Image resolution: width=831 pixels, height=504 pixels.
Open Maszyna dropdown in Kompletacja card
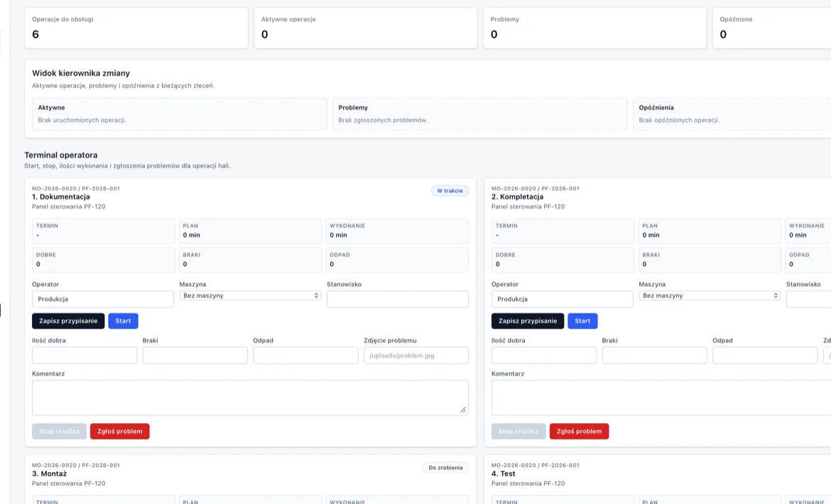point(710,295)
